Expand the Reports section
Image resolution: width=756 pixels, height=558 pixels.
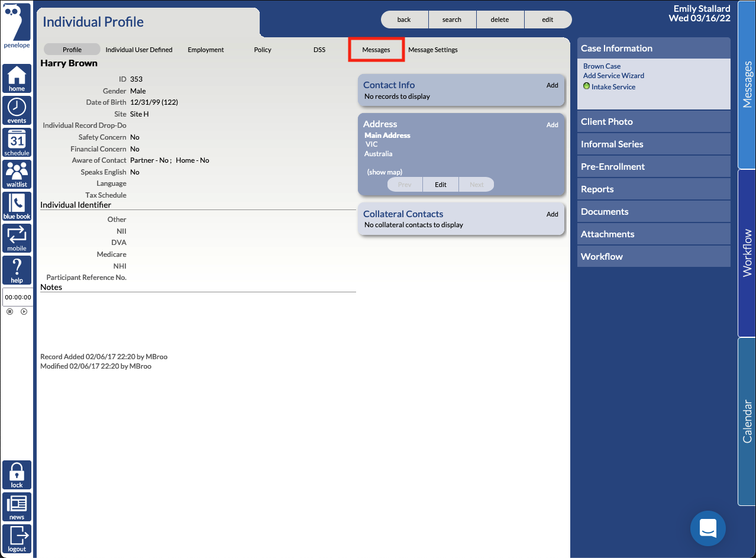click(x=654, y=189)
